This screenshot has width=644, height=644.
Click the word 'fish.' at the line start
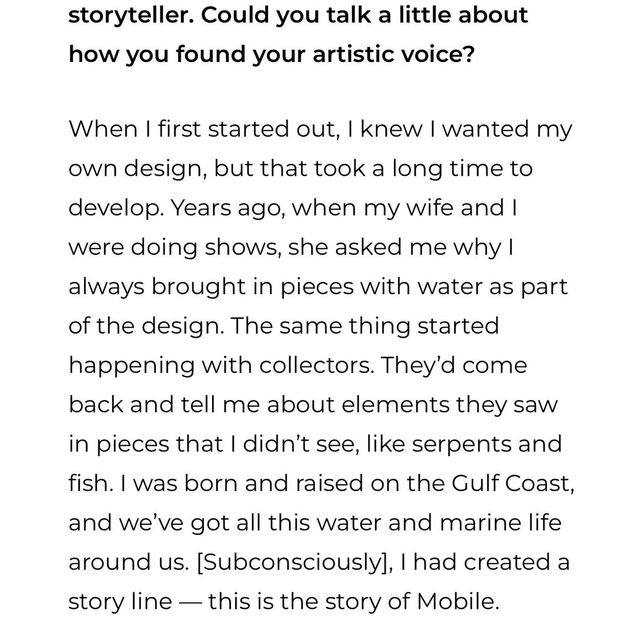91,483
